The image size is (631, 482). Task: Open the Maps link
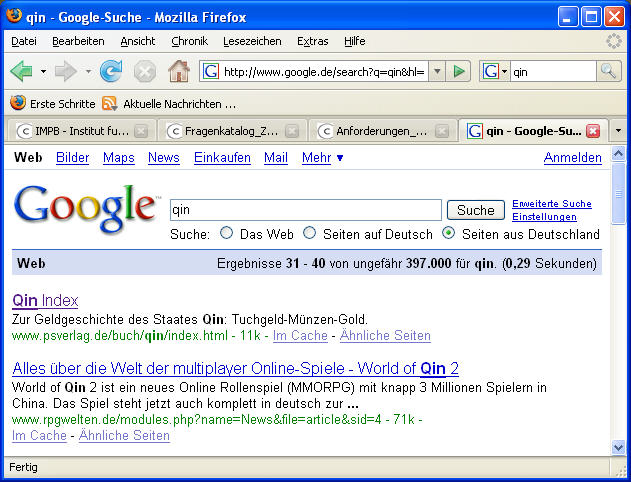point(119,157)
